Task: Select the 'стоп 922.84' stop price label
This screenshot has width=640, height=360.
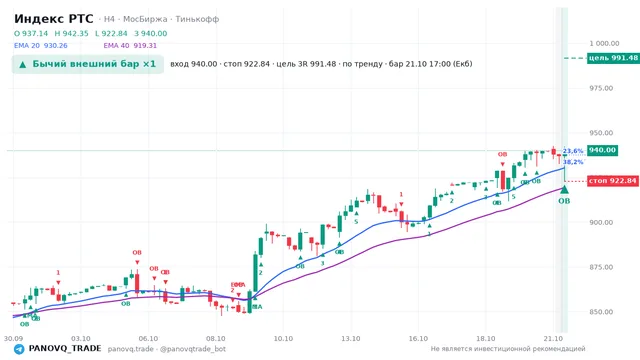Action: [x=613, y=181]
